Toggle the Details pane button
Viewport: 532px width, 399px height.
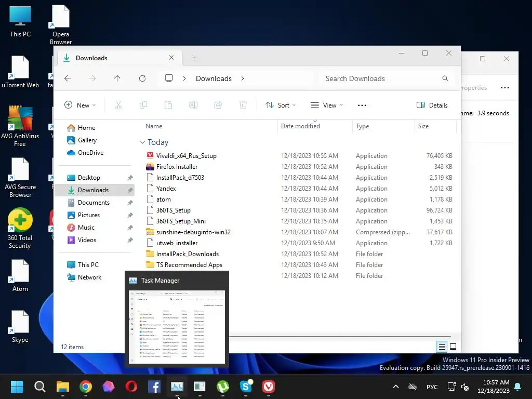coord(432,105)
